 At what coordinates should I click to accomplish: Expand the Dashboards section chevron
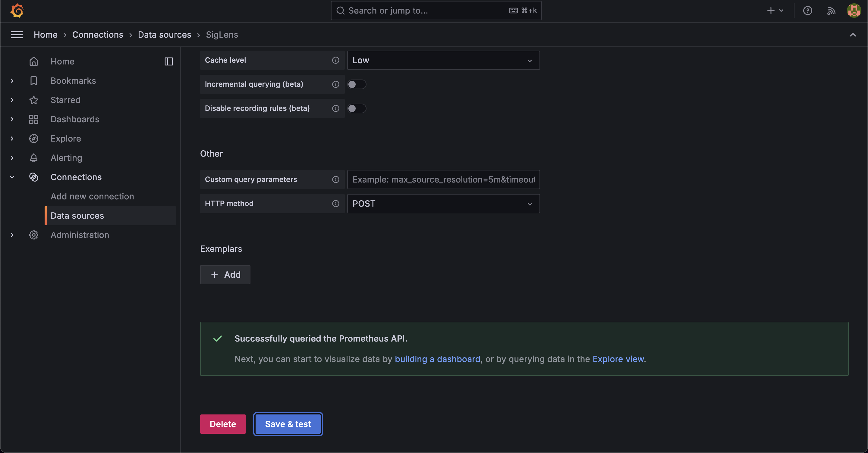[x=12, y=119]
